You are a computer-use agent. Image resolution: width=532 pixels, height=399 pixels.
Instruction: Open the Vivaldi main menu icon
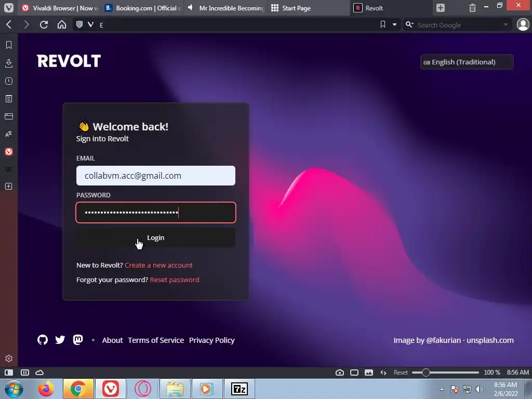coord(8,7)
